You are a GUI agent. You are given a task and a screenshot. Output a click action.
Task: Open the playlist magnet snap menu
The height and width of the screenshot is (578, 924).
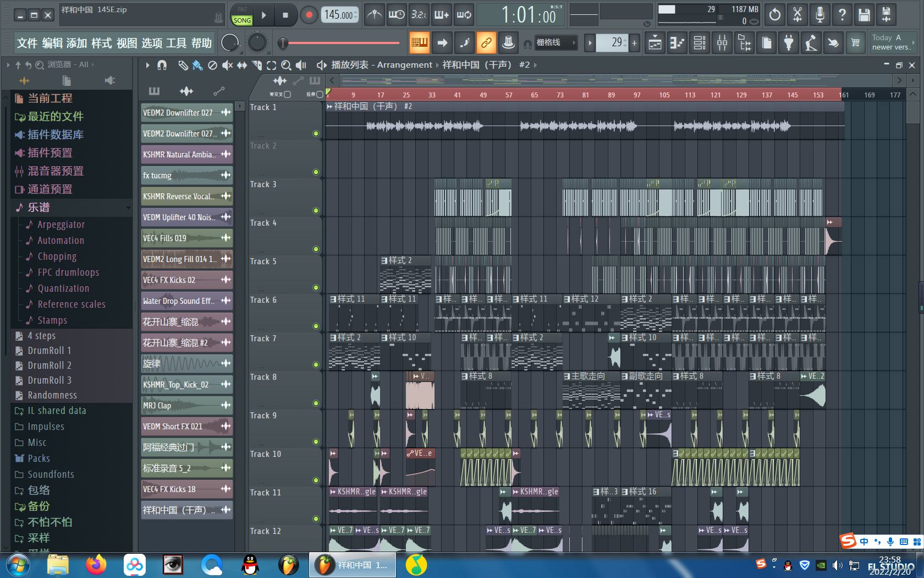(162, 66)
